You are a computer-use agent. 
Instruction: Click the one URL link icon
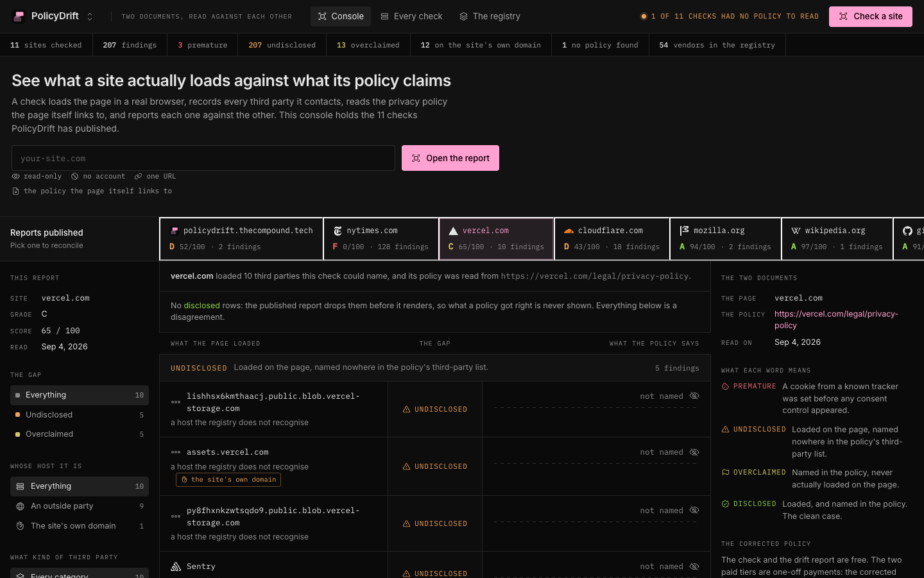click(138, 176)
